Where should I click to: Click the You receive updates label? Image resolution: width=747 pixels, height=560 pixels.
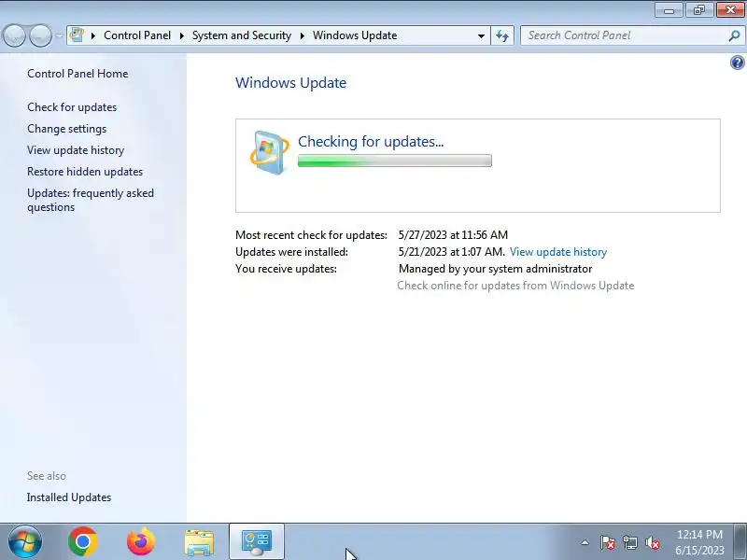tap(286, 269)
